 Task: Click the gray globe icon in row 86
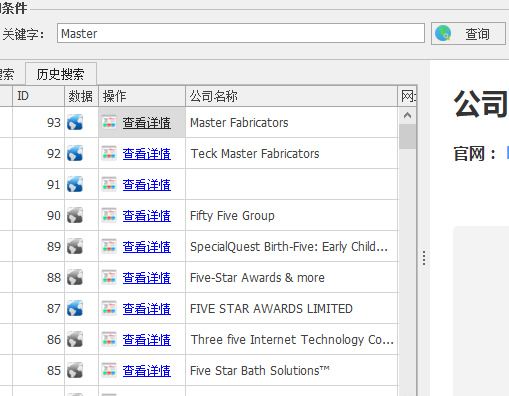(x=75, y=339)
